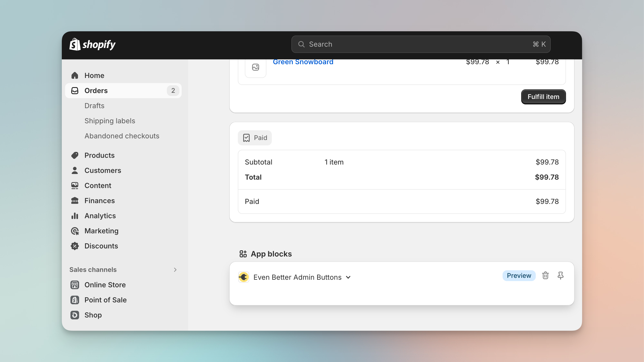Click the Paid row label
This screenshot has height=362, width=644.
pyautogui.click(x=252, y=202)
